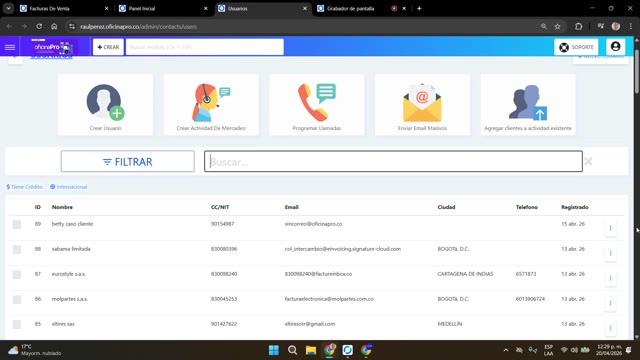Viewport: 640px width, 360px height.
Task: Click the CC/NIT column header
Action: pyautogui.click(x=220, y=207)
